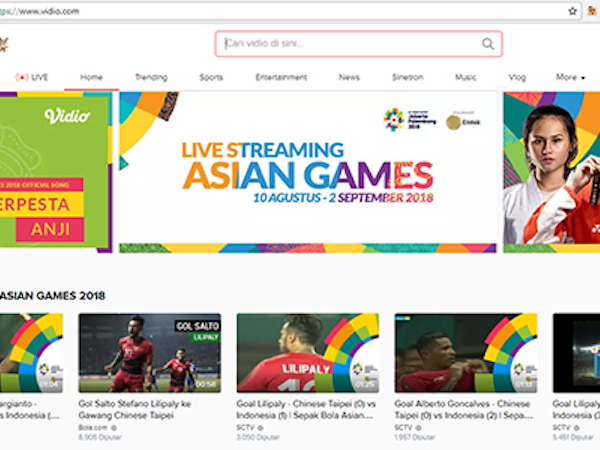Open the athlete banner on the right
Screen dimensions: 600x450
click(x=551, y=172)
